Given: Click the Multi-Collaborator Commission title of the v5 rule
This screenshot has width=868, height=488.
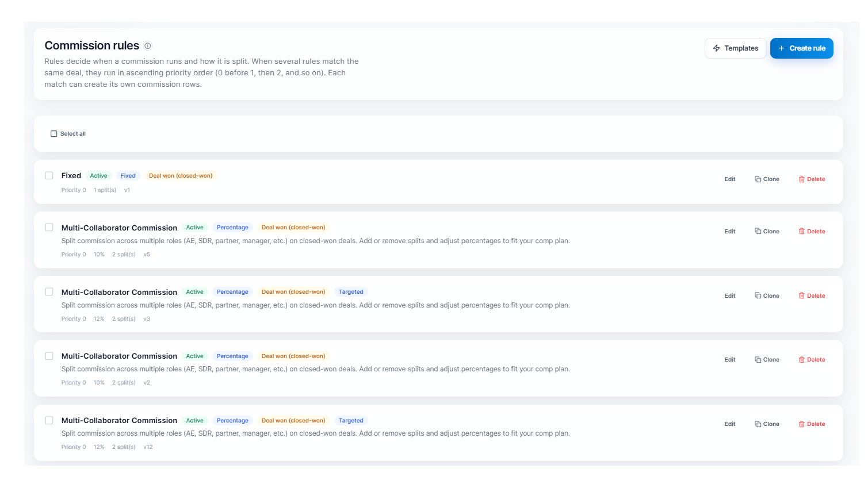Looking at the screenshot, I should click(x=119, y=228).
